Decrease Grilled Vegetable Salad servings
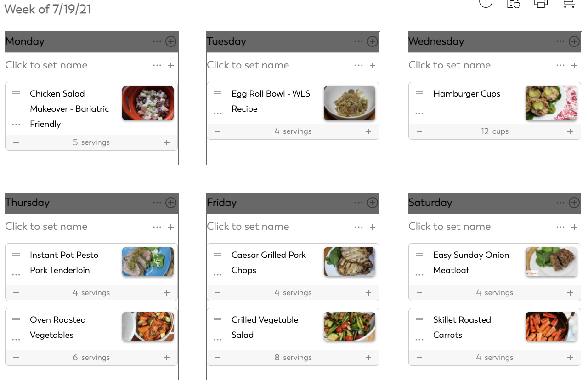The height and width of the screenshot is (387, 588). coord(217,357)
